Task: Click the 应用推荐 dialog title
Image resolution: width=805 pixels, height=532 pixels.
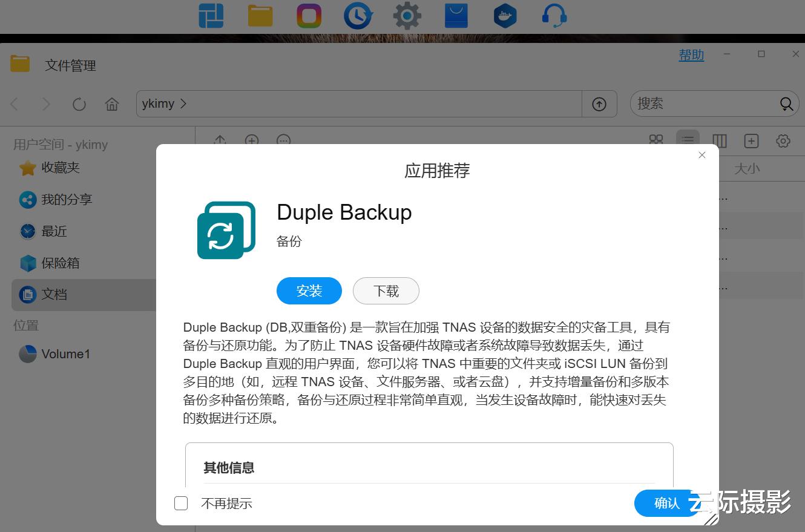Action: (x=437, y=171)
